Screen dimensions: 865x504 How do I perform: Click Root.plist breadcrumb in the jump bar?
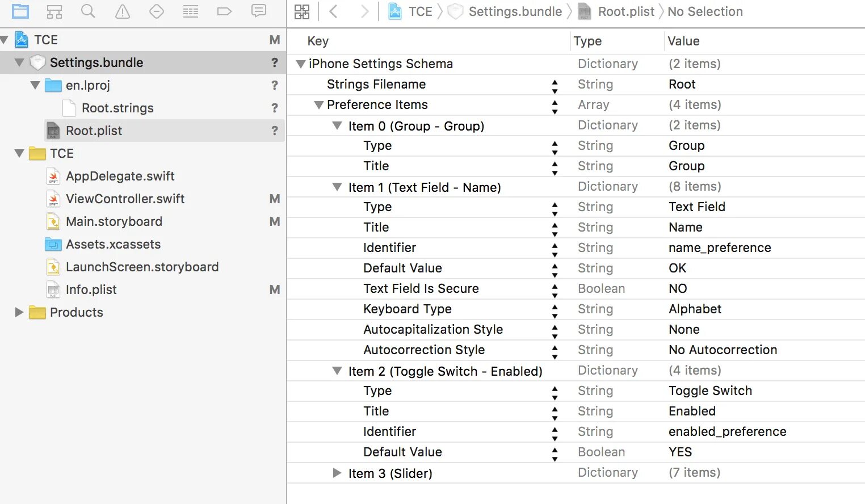click(625, 11)
